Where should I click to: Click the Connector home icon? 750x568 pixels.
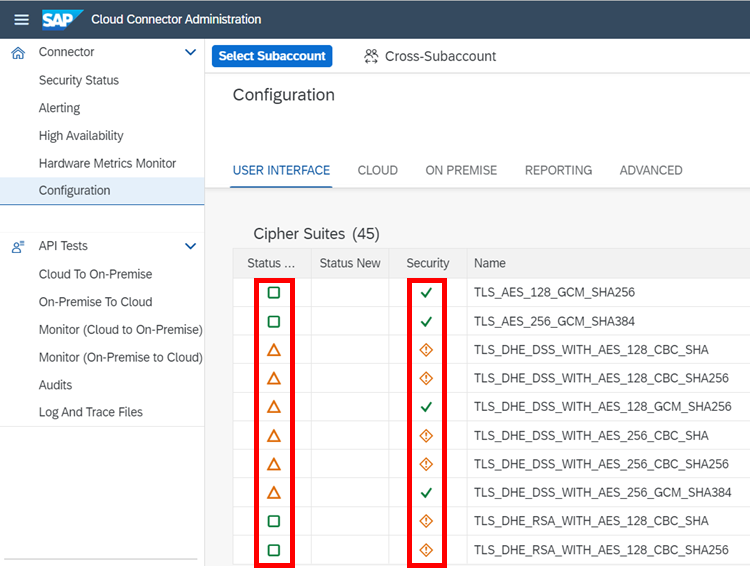tap(18, 53)
